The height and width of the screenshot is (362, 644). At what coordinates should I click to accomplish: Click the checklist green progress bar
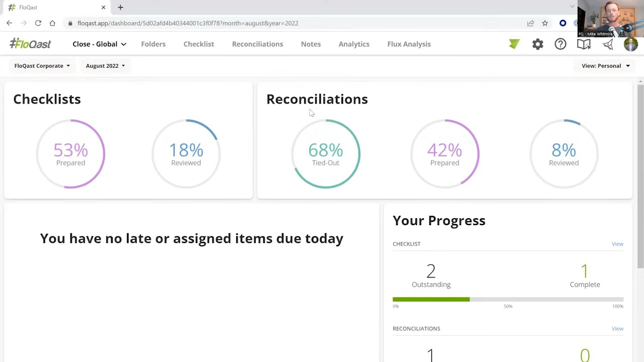click(431, 300)
